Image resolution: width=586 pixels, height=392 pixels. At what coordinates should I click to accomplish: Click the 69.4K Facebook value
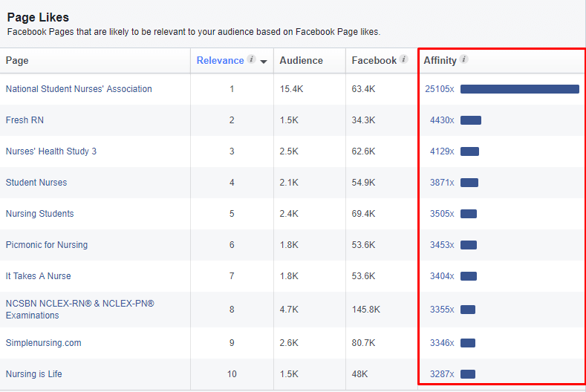pos(363,214)
